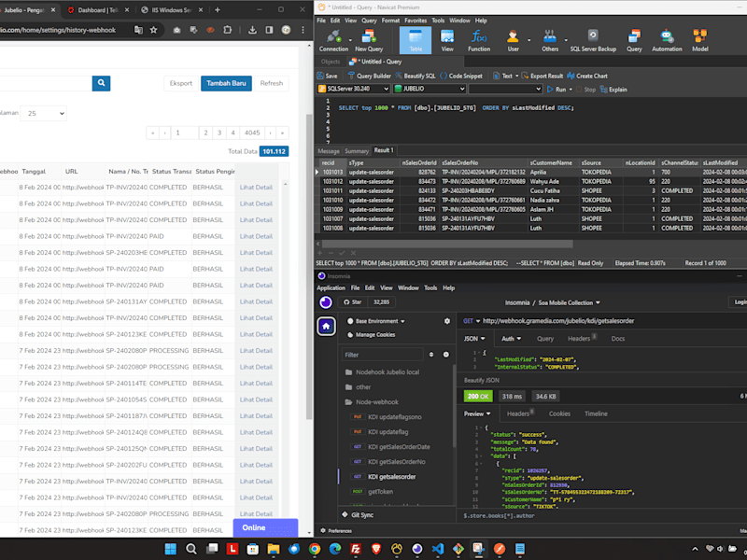Image resolution: width=747 pixels, height=560 pixels.
Task: Run the SQL query in Navicat
Action: pyautogui.click(x=557, y=89)
